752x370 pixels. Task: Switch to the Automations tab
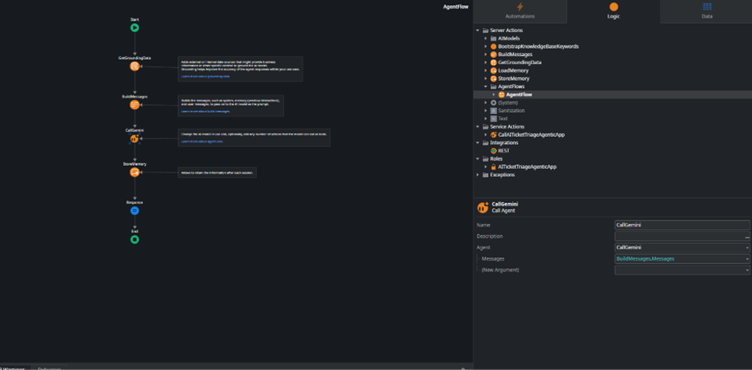(520, 12)
